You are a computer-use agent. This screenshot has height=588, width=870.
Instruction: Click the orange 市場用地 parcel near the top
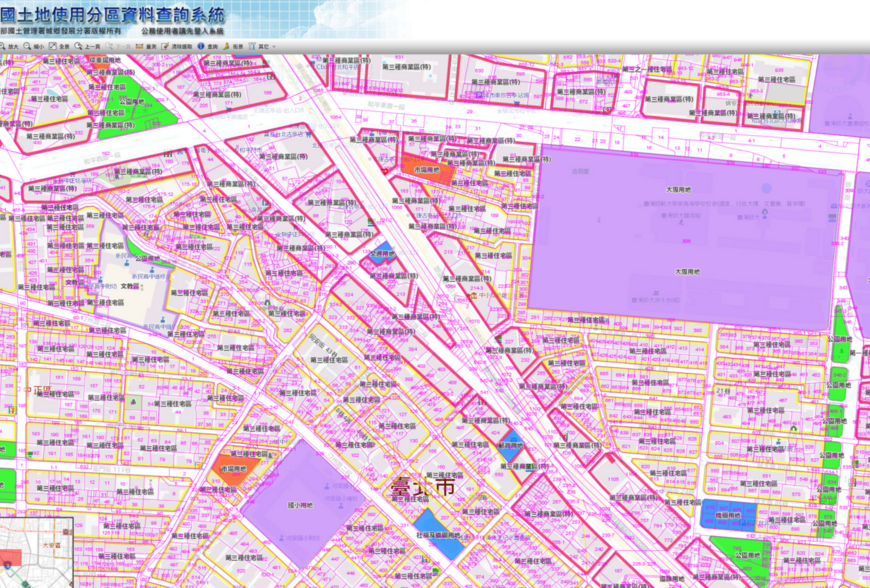[x=427, y=168]
